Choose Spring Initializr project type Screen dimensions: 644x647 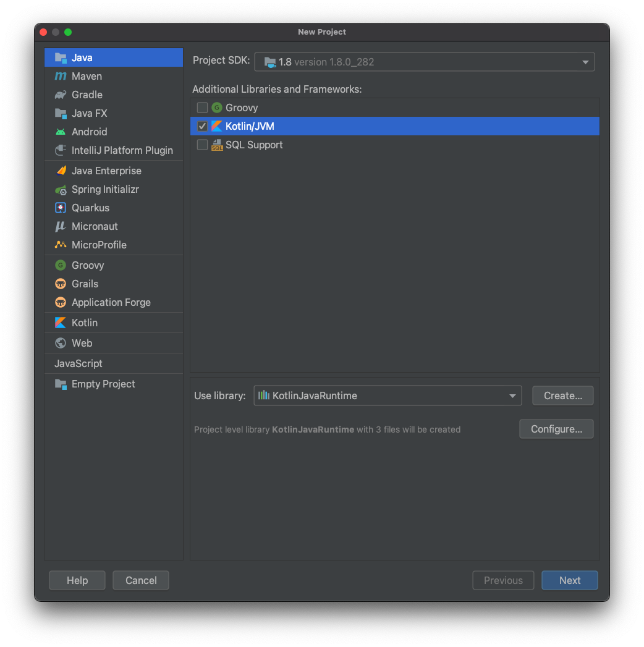(x=114, y=189)
